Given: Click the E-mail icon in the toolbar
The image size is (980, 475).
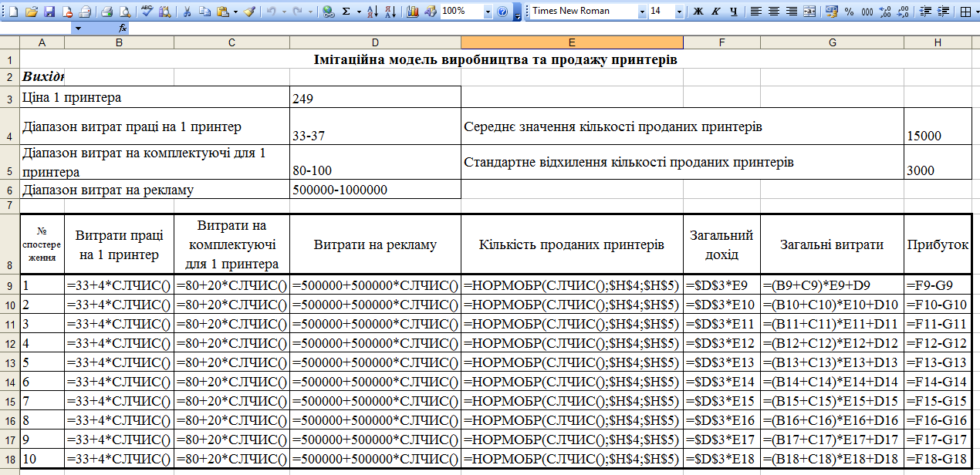Looking at the screenshot, I should tap(84, 12).
